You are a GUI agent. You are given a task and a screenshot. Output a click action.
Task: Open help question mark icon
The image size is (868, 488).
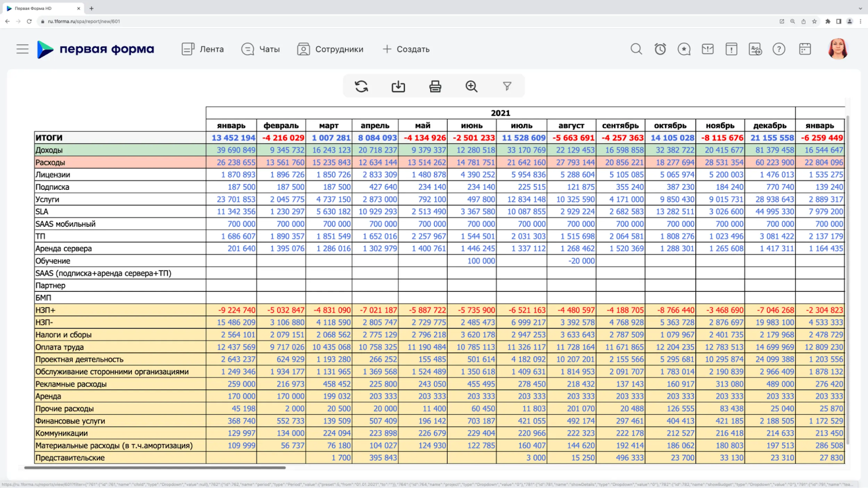pyautogui.click(x=779, y=49)
